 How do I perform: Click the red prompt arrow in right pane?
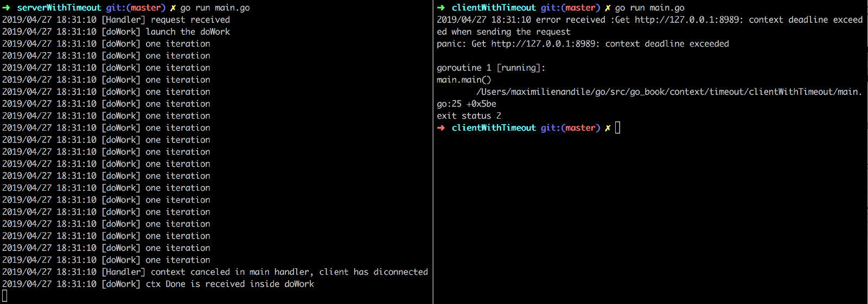[441, 128]
